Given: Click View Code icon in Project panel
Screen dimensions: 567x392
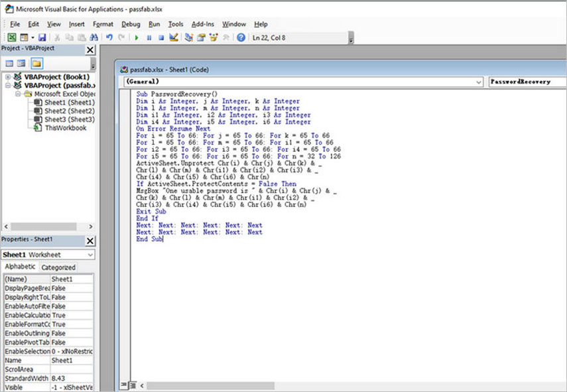Looking at the screenshot, I should coord(10,63).
